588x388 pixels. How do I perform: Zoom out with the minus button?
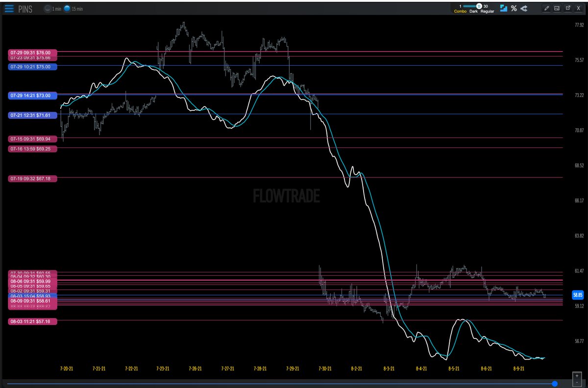[576, 383]
